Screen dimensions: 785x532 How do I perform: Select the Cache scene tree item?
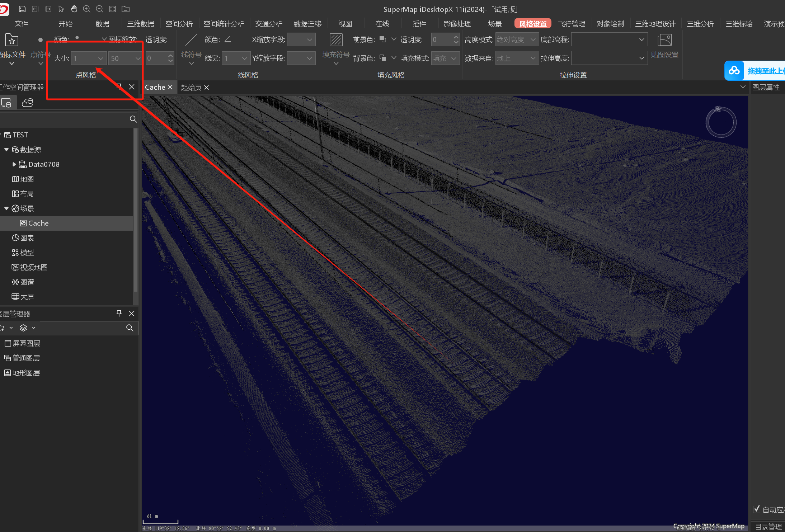pos(66,223)
